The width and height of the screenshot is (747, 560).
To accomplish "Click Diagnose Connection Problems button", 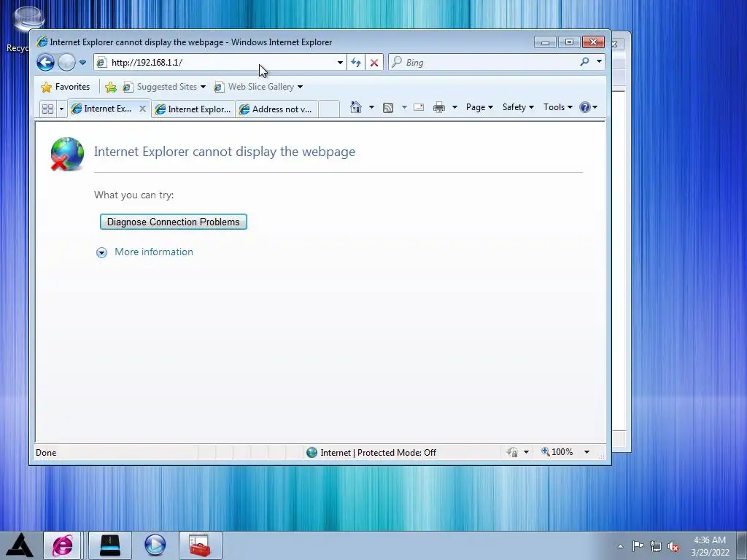I will point(174,222).
